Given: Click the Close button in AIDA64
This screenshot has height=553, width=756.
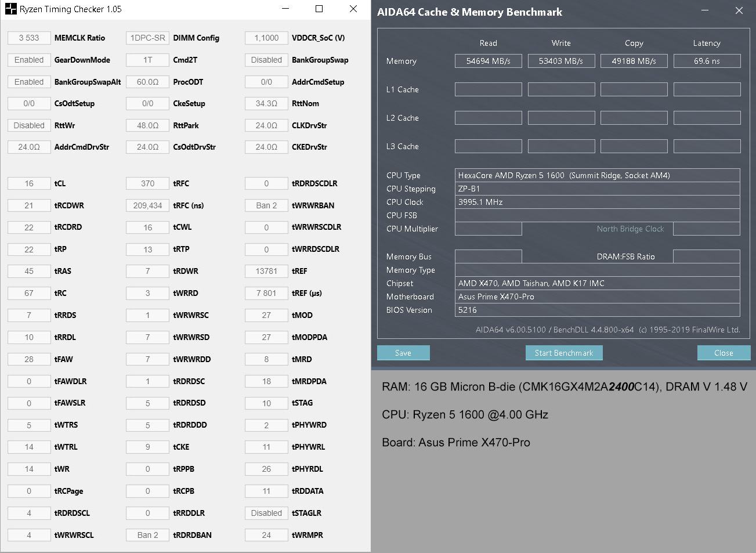Looking at the screenshot, I should pyautogui.click(x=724, y=353).
